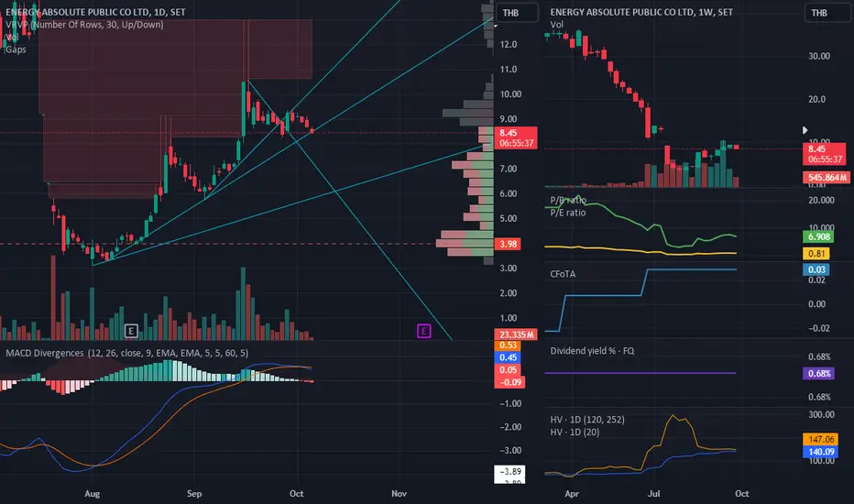Click the blue 0.03 CFoTA value label
854x504 pixels.
pyautogui.click(x=816, y=269)
